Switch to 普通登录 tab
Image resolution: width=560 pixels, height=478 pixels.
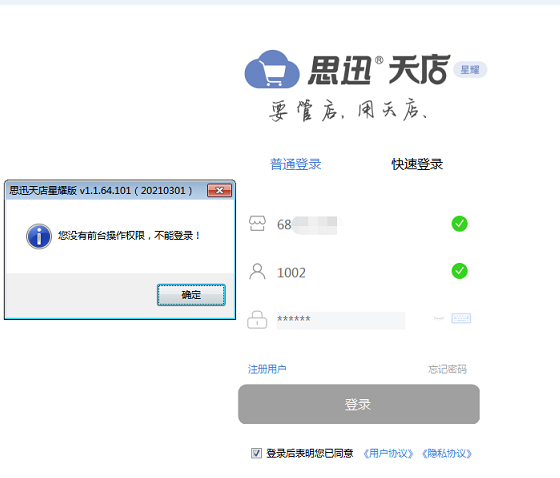(296, 164)
